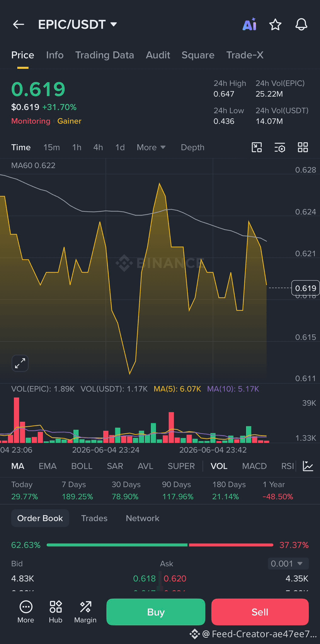Toggle the MACD sub-indicator
This screenshot has height=644, width=320.
click(254, 466)
